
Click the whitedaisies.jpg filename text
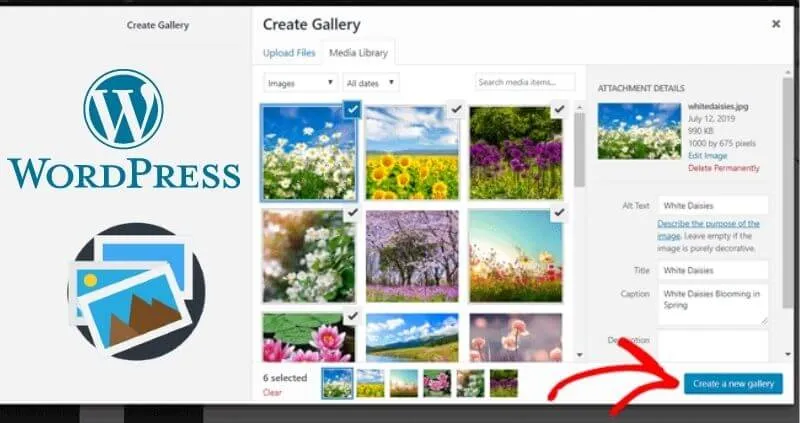718,107
